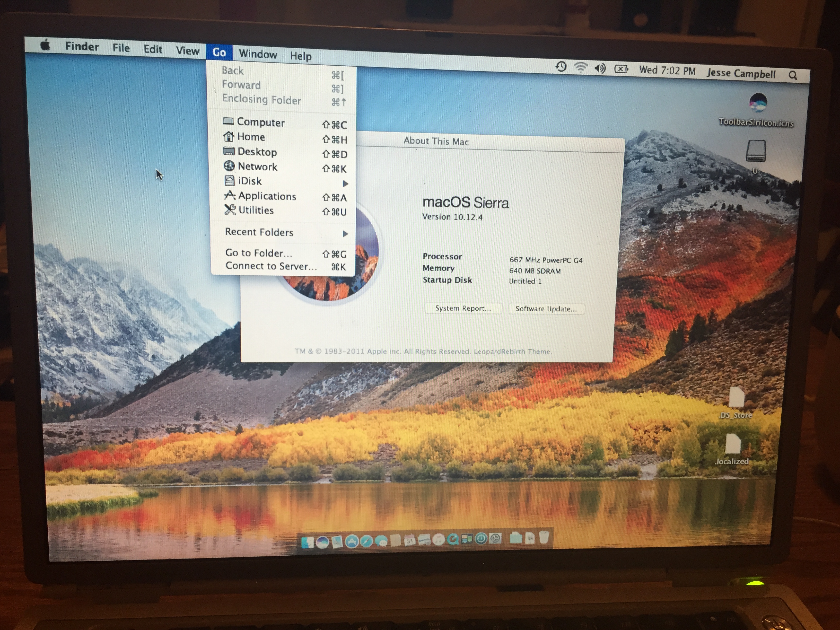Click Time Machine menu bar icon
The height and width of the screenshot is (630, 840).
[x=561, y=67]
